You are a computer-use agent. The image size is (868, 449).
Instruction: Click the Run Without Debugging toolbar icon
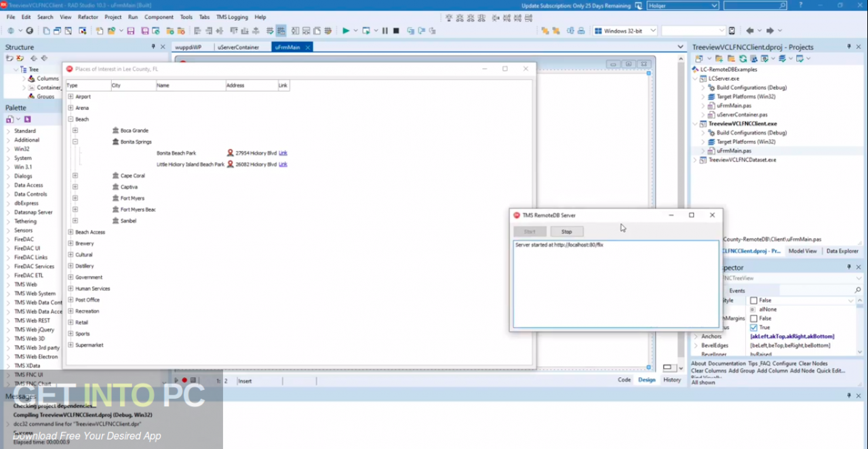(366, 31)
